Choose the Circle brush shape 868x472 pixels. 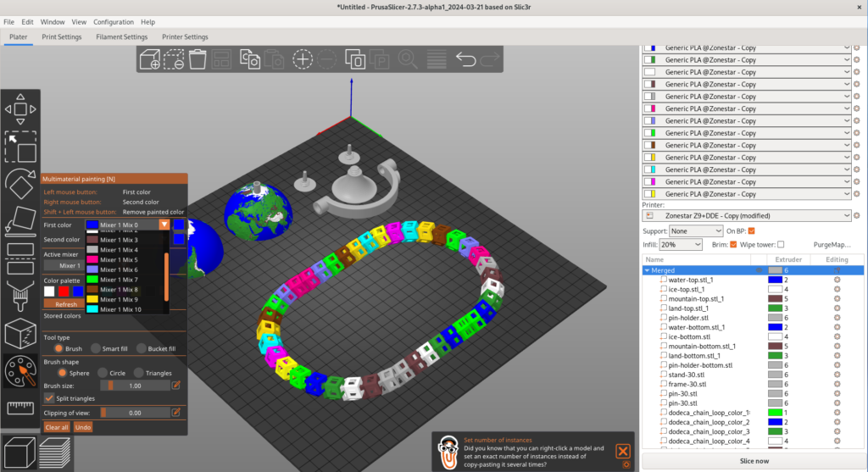[103, 373]
